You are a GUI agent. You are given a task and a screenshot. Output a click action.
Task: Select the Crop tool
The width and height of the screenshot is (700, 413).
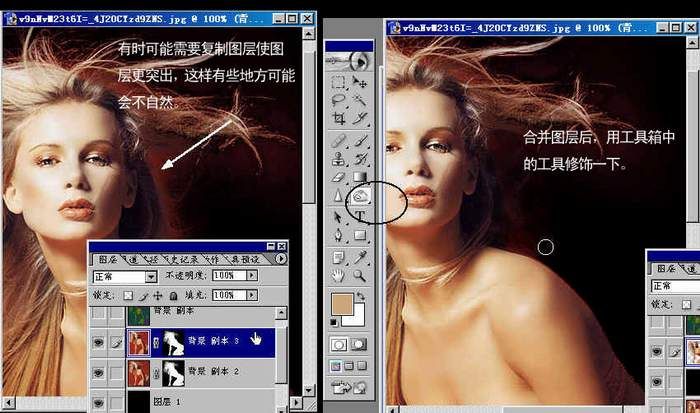click(x=338, y=118)
